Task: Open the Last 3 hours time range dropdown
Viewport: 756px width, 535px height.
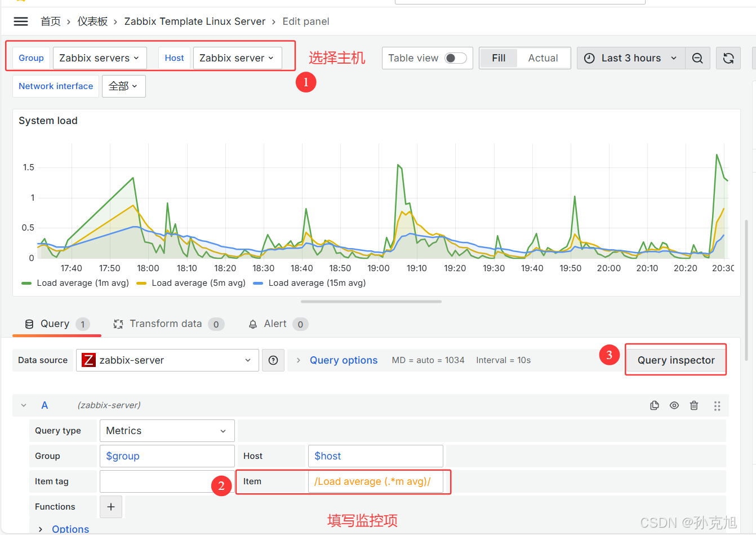Action: (x=631, y=58)
